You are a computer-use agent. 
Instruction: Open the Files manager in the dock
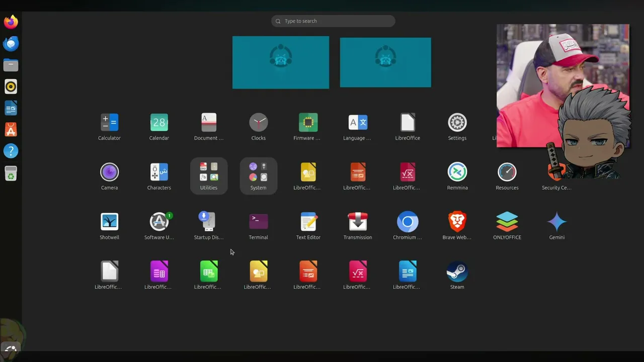[x=11, y=65]
